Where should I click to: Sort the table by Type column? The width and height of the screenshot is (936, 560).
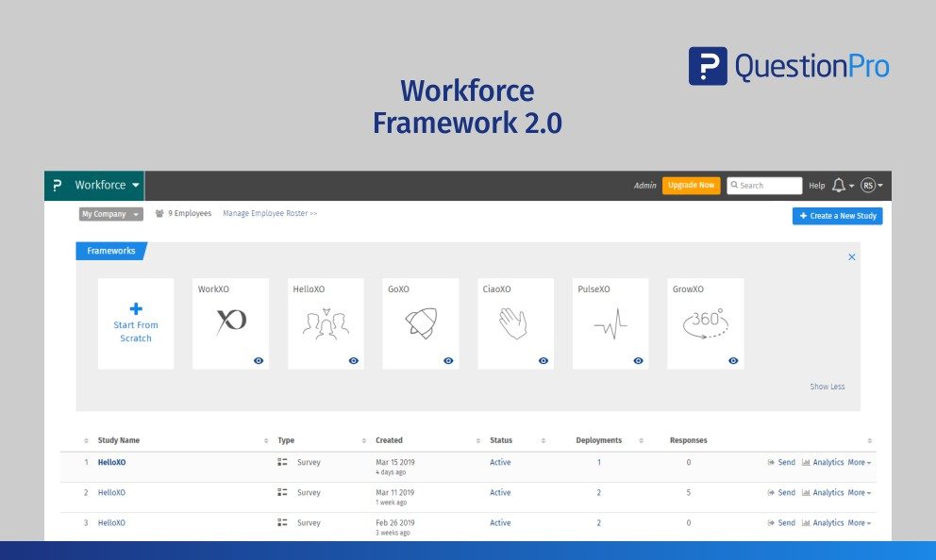point(286,440)
